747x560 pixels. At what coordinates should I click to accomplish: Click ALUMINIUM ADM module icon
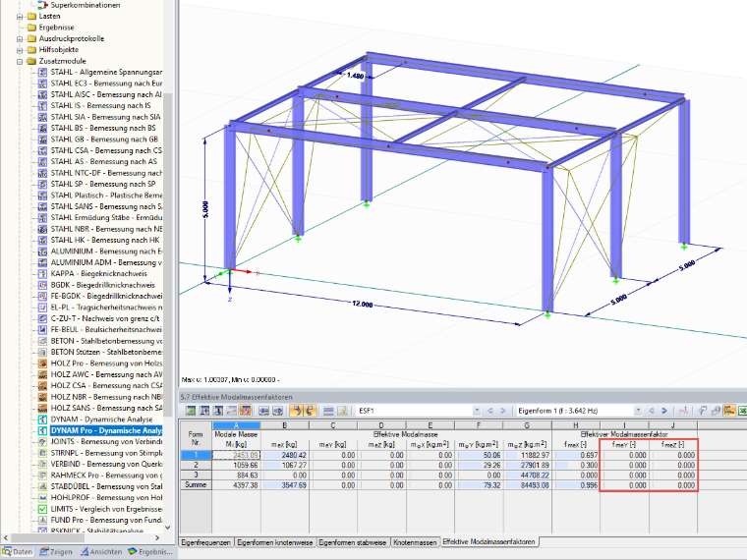click(x=43, y=262)
